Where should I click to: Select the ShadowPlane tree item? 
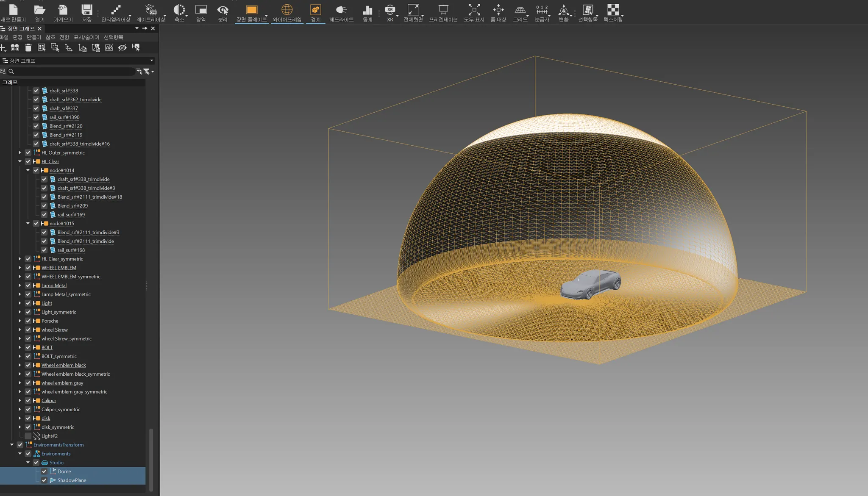[x=72, y=480]
